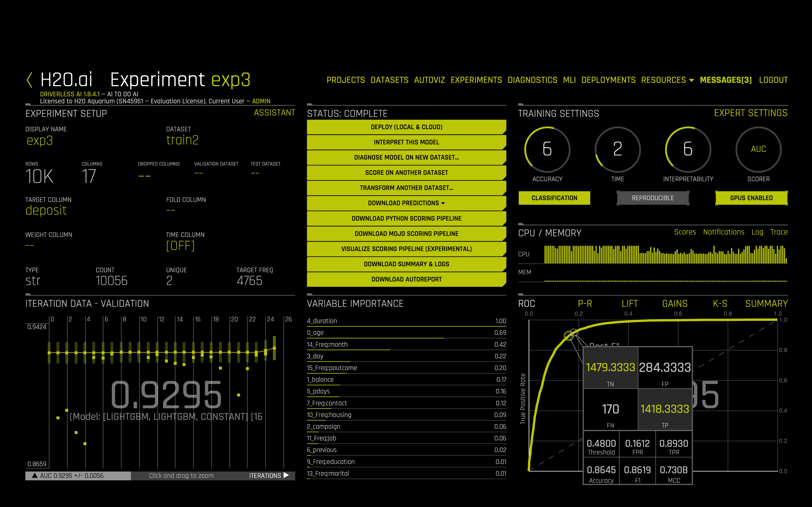Click INTERPRET THIS MODEL button
The height and width of the screenshot is (507, 812).
[406, 142]
